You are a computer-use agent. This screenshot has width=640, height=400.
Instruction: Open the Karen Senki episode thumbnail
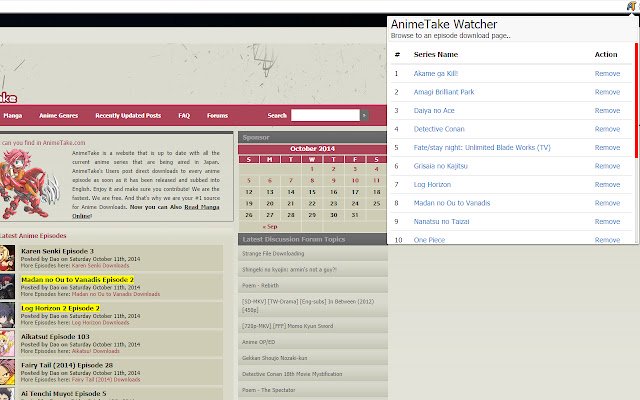coord(7,258)
